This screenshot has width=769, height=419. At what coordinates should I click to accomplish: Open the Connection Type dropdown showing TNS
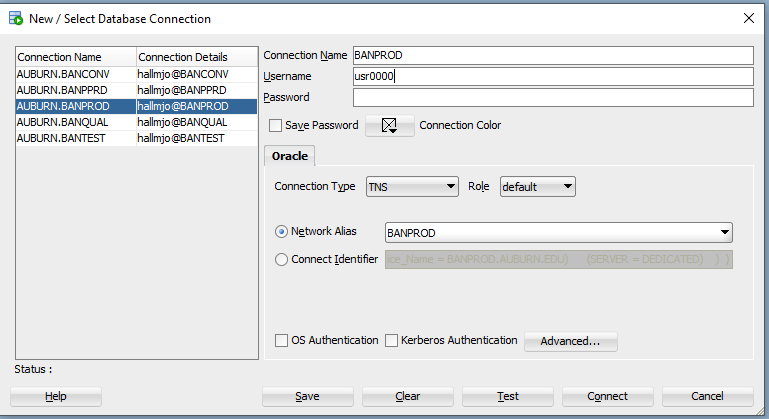[x=412, y=187]
